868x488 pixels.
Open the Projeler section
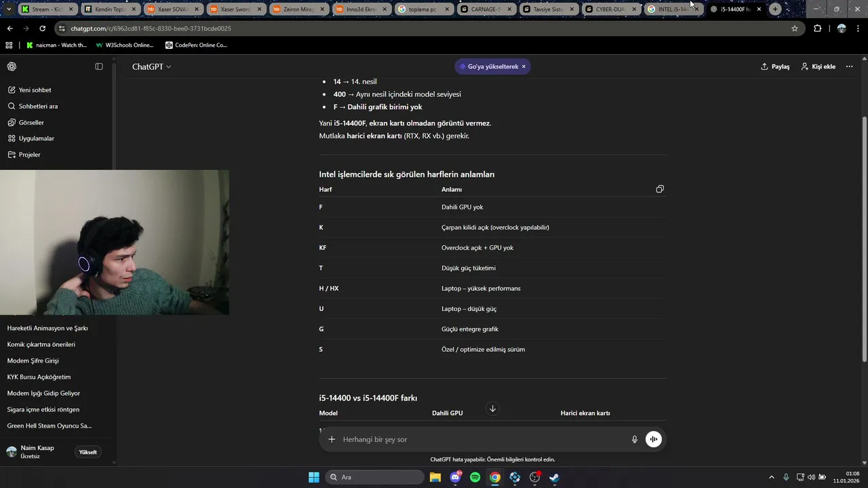click(24, 155)
